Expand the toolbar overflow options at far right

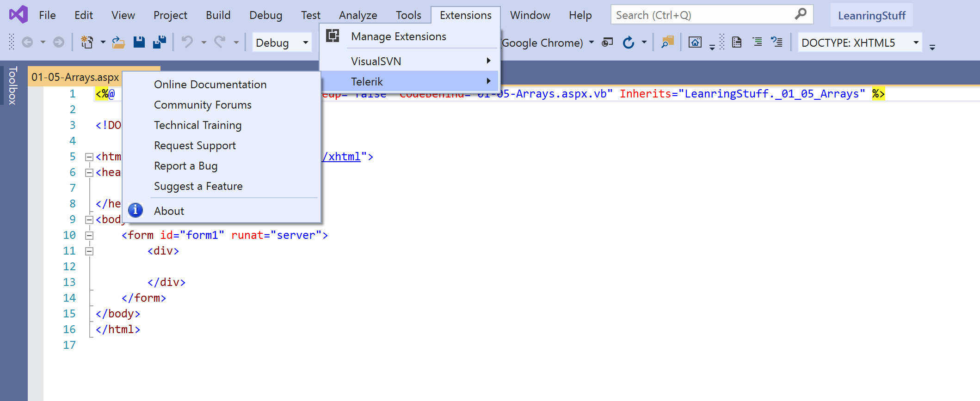pos(932,47)
